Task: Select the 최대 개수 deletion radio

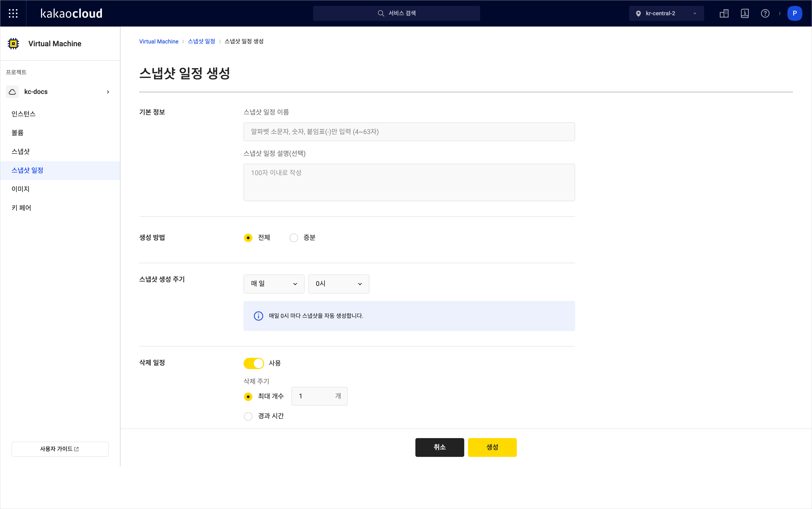Action: point(248,397)
